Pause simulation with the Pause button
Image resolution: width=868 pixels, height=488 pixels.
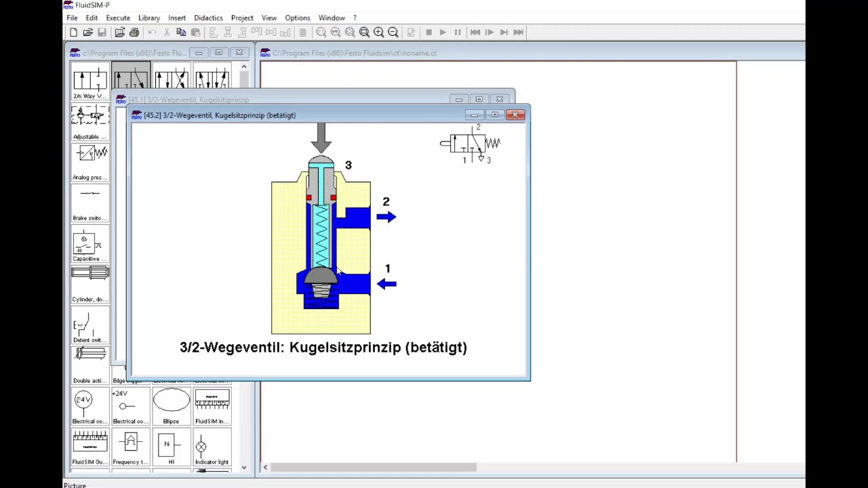457,33
